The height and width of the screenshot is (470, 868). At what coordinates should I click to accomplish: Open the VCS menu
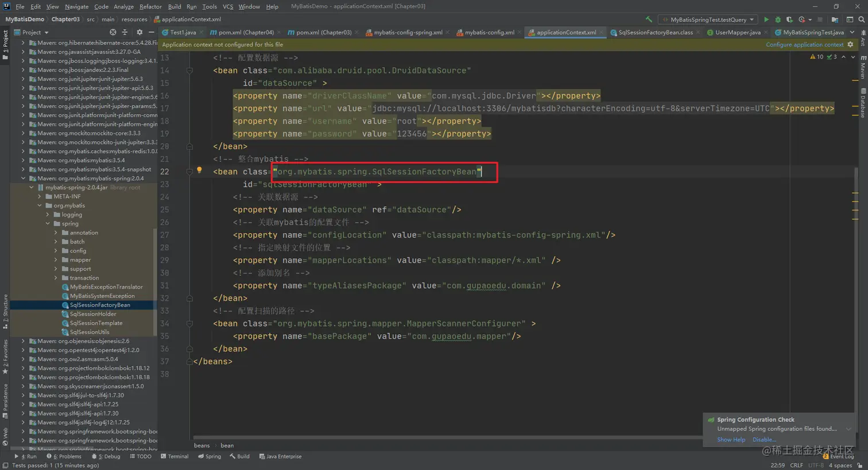(x=228, y=6)
